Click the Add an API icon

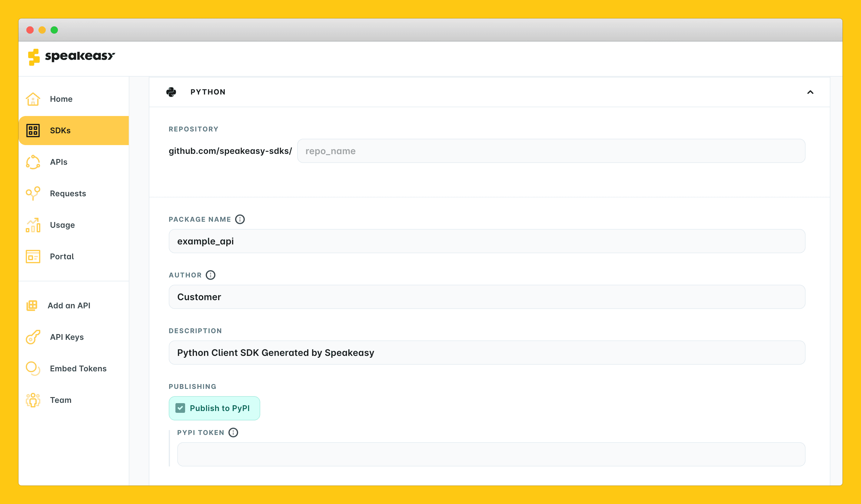click(x=32, y=306)
